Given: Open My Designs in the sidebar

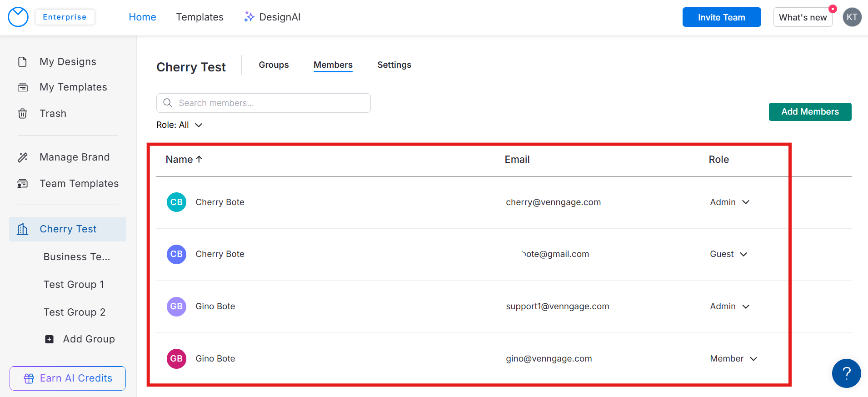Looking at the screenshot, I should [x=68, y=61].
